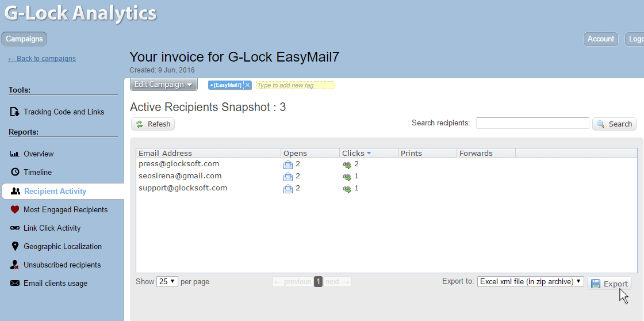Open the Account page
The image size is (644, 321).
click(x=600, y=39)
